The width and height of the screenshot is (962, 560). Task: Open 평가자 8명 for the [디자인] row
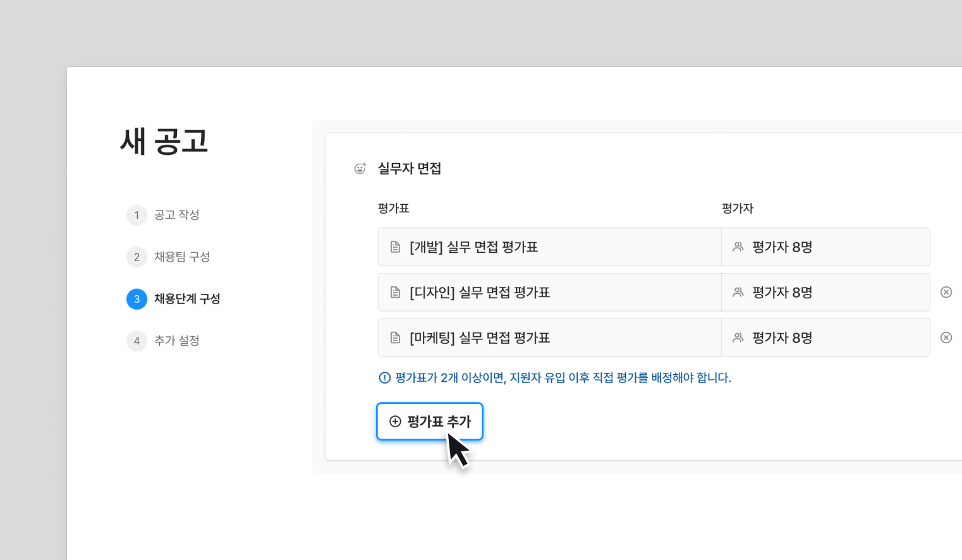(x=825, y=292)
